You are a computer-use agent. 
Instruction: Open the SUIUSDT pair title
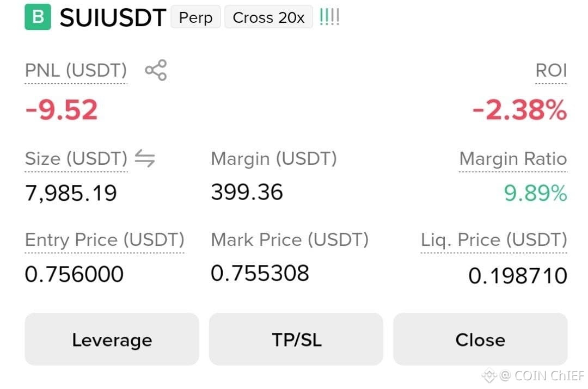(x=113, y=17)
